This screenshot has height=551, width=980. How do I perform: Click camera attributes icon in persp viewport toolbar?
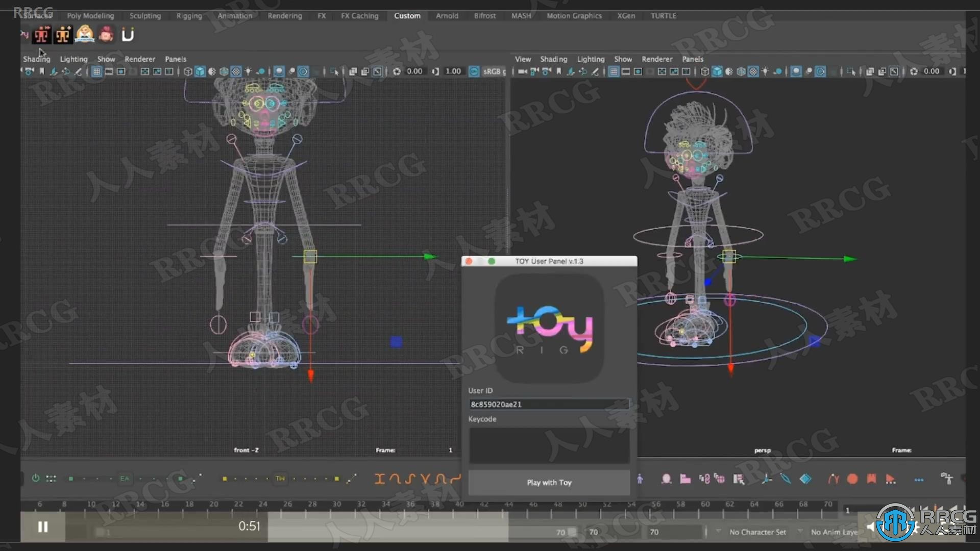click(x=547, y=71)
